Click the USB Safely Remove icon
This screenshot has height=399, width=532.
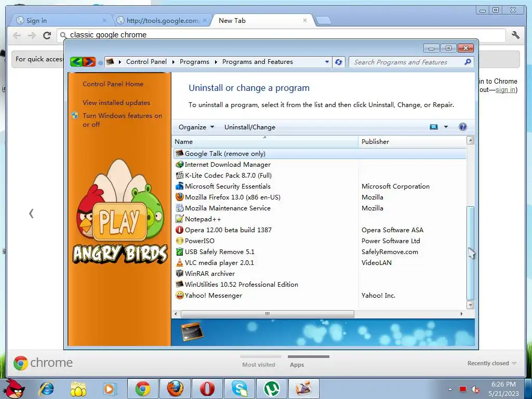pyautogui.click(x=179, y=252)
